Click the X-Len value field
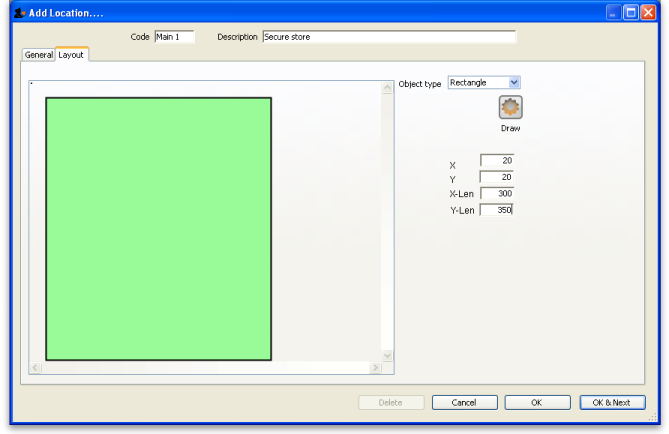Image resolution: width=669 pixels, height=434 pixels. (x=497, y=193)
